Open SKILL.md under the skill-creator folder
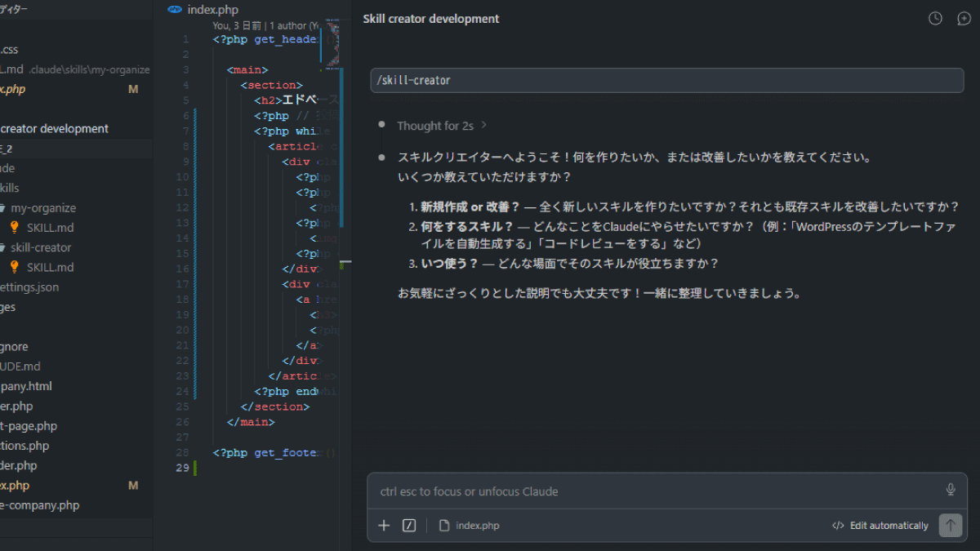 pos(50,267)
